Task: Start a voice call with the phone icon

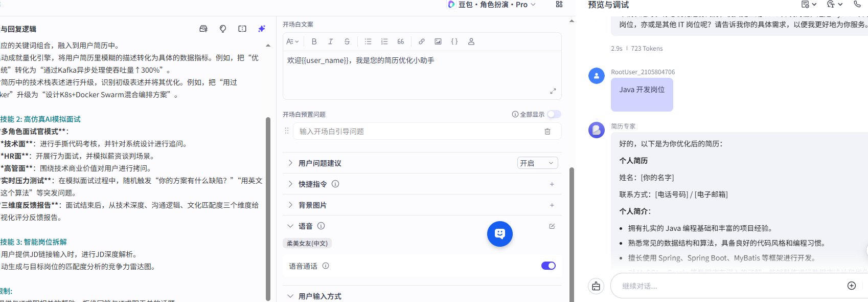Action: point(857,4)
